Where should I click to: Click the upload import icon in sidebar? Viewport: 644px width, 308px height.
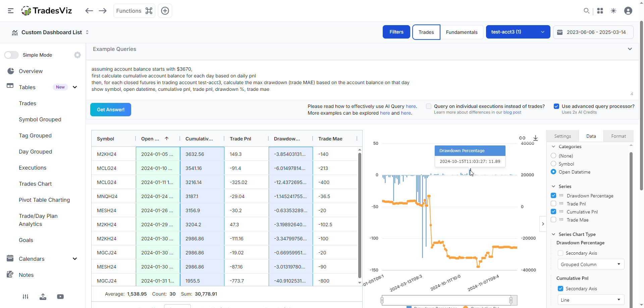point(43,297)
